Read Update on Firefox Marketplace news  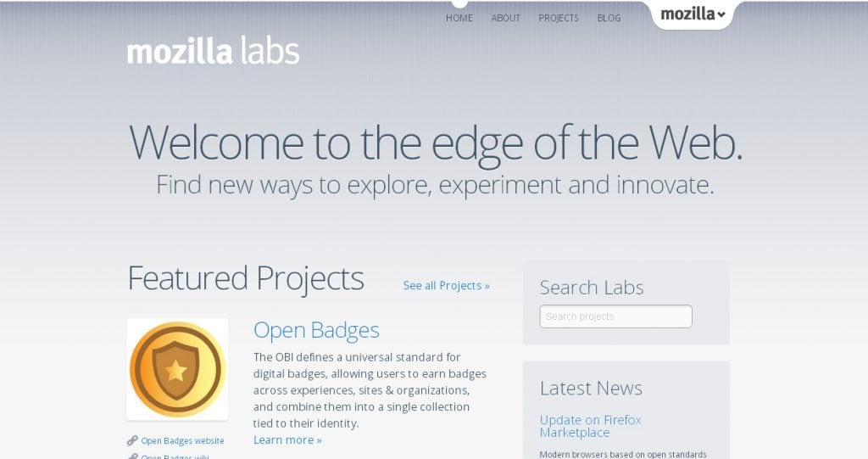click(590, 426)
